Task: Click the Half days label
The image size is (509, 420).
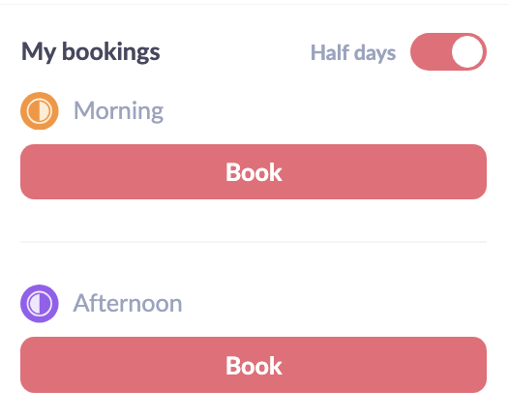Action: (353, 52)
